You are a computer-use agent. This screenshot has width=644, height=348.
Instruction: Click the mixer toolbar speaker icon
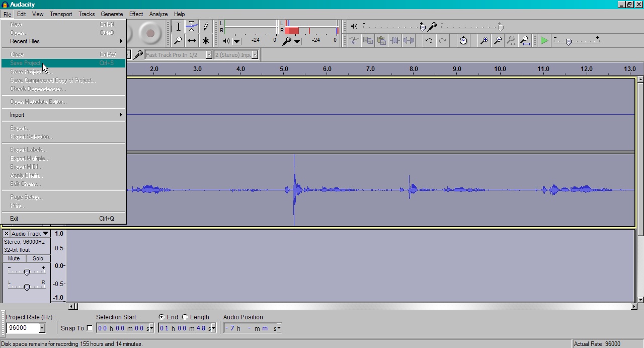point(354,26)
